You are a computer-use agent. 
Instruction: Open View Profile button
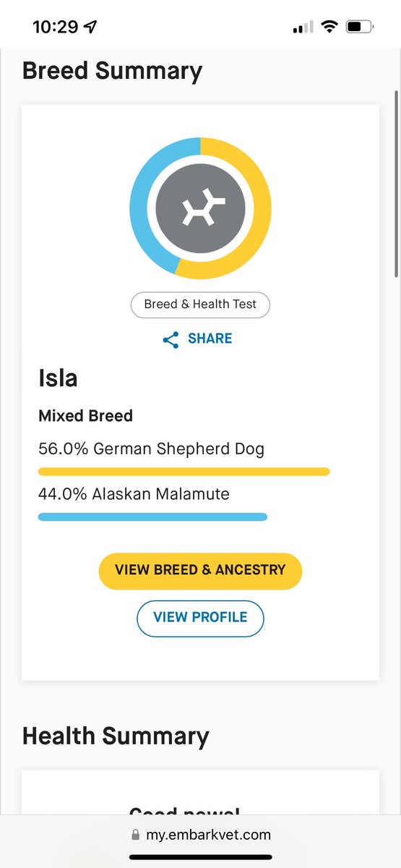pyautogui.click(x=200, y=618)
